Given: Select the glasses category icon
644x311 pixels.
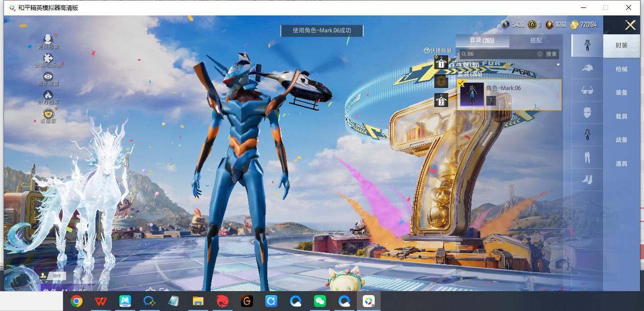Looking at the screenshot, I should pyautogui.click(x=587, y=91).
